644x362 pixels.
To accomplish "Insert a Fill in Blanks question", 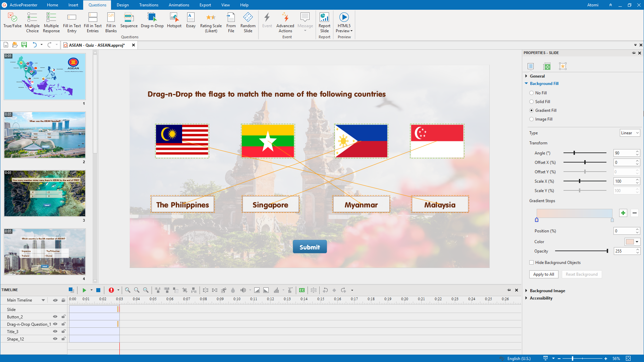I will (111, 22).
